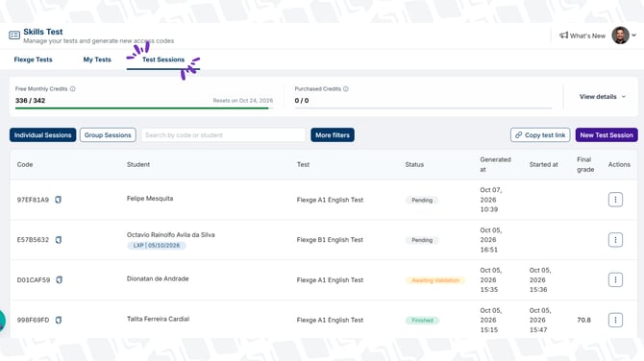The image size is (644, 361).
Task: Click the Started at column header
Action: 543,164
